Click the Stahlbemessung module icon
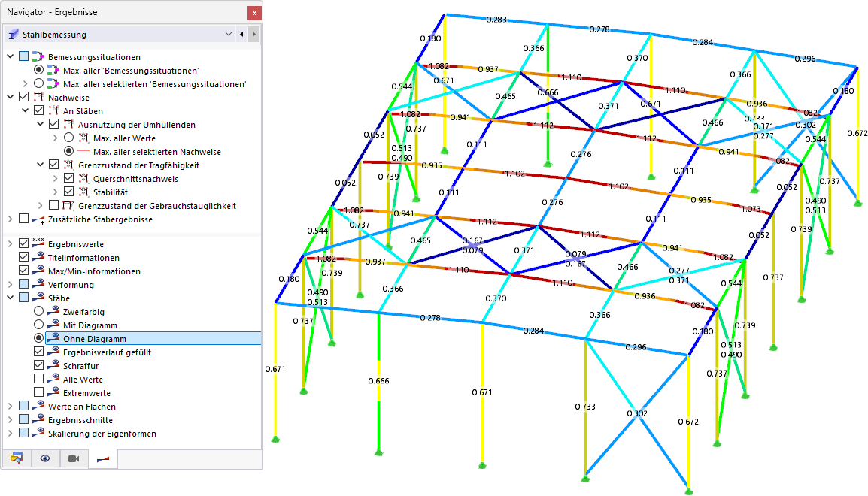Screen dimensions: 868x496 pyautogui.click(x=12, y=34)
